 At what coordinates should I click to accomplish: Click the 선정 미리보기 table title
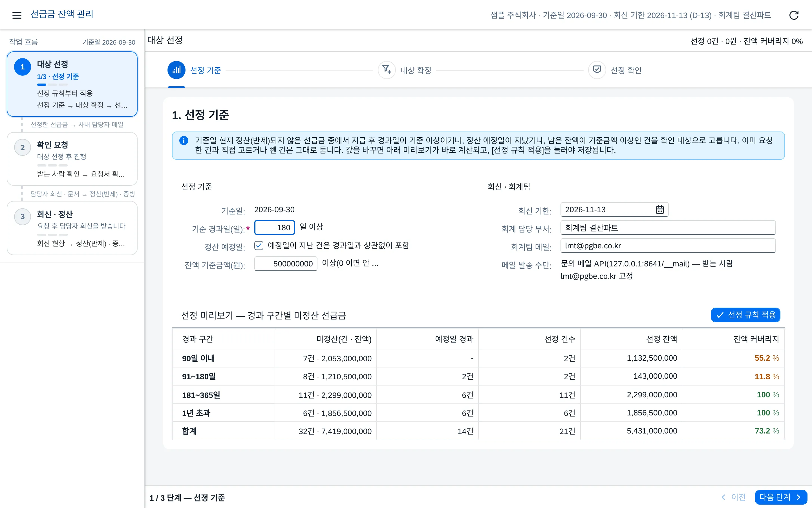[x=263, y=316]
